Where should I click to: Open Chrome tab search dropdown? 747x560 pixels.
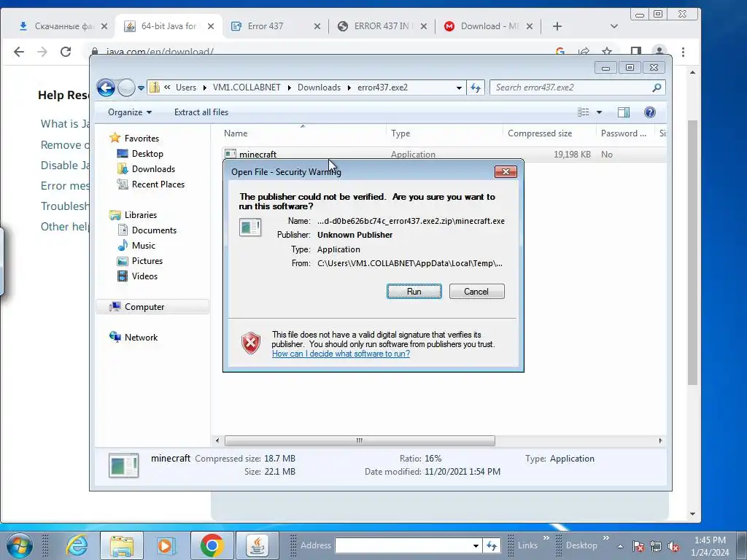(x=614, y=27)
